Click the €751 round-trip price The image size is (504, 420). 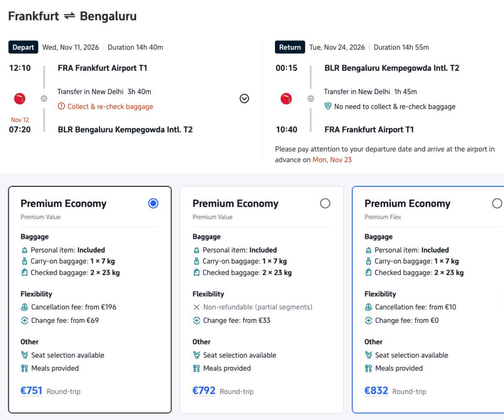(x=32, y=391)
